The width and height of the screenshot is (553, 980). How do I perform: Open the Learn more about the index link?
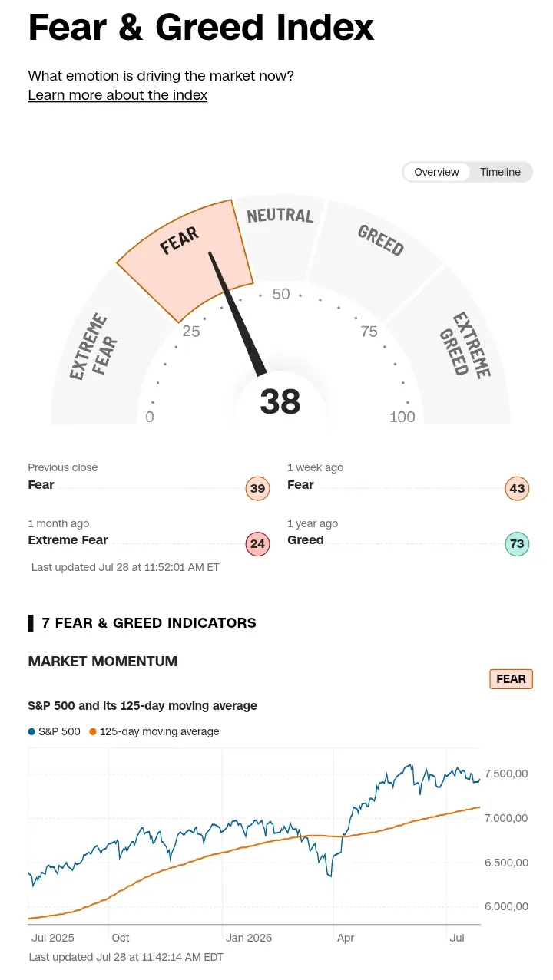(118, 95)
